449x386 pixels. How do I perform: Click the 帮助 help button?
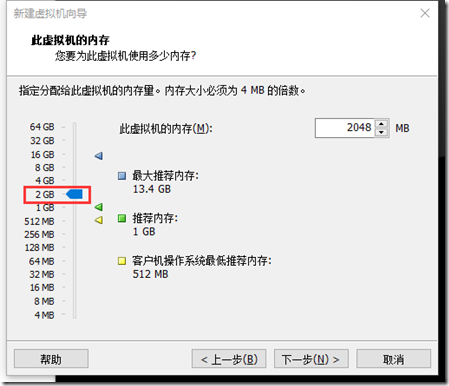[x=51, y=359]
